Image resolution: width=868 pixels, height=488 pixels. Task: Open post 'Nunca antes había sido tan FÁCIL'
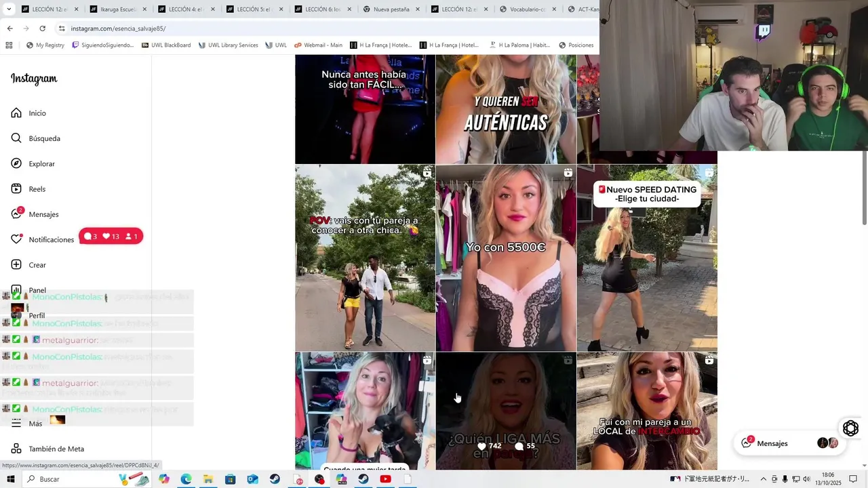[365, 109]
